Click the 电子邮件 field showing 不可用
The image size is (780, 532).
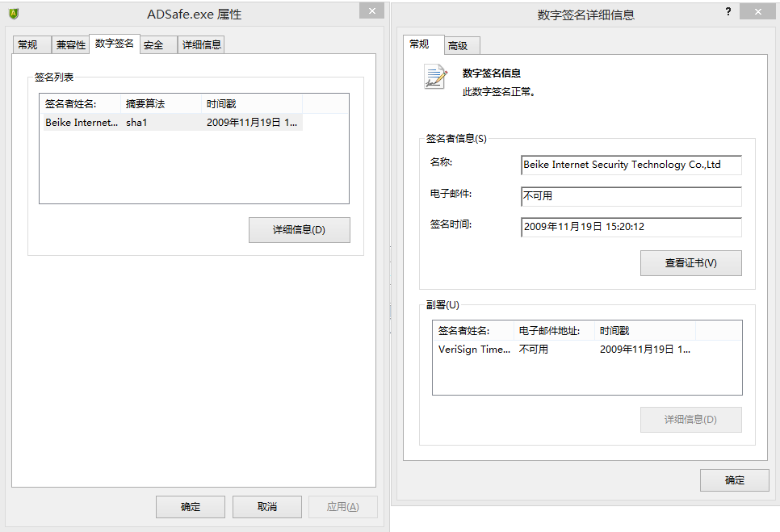[631, 196]
